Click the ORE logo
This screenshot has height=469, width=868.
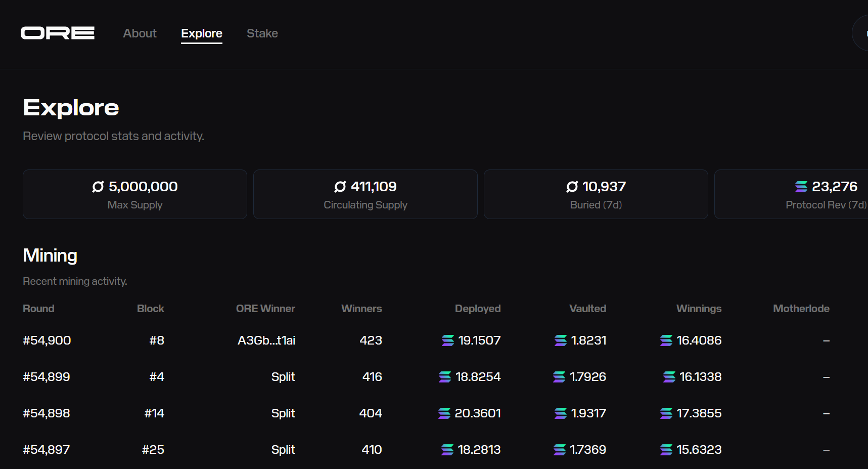(x=58, y=33)
